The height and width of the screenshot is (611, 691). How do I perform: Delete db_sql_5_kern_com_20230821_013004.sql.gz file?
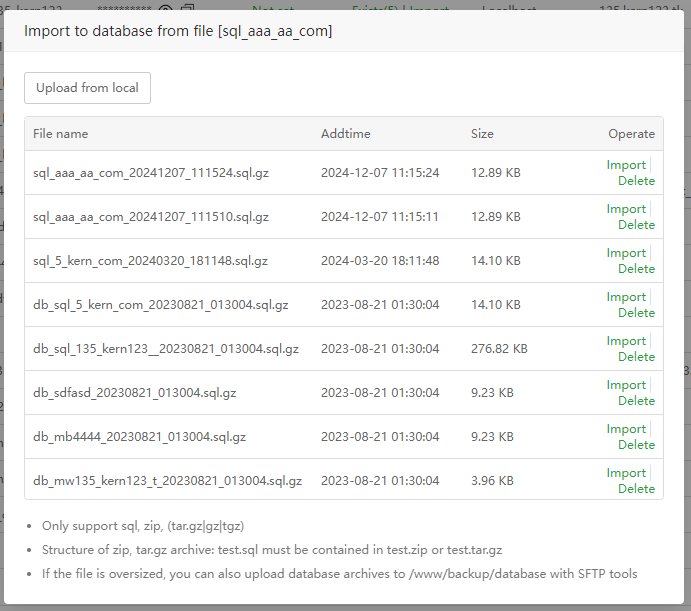coord(636,313)
